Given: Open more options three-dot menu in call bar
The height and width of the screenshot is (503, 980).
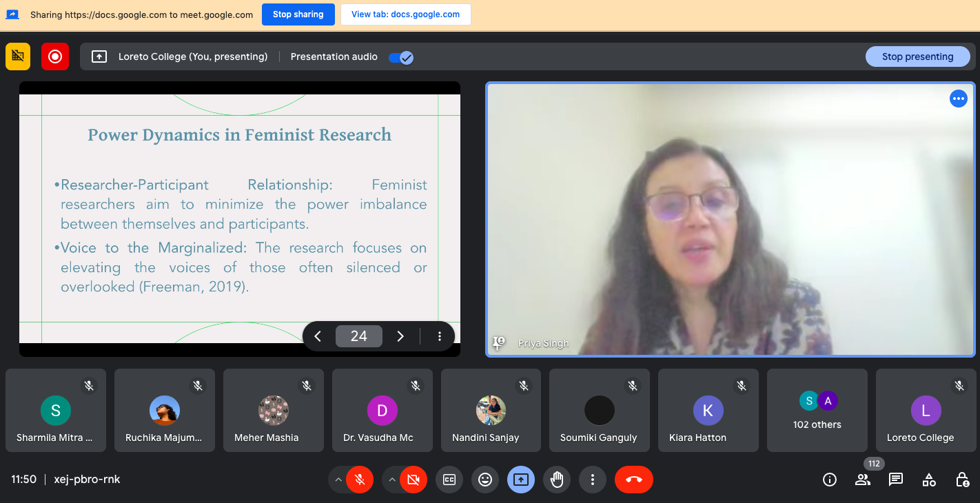Looking at the screenshot, I should coord(593,480).
